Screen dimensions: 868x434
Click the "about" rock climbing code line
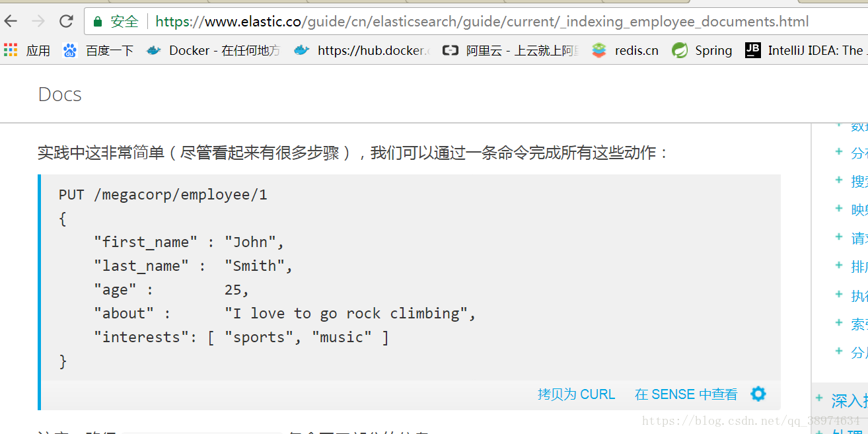point(285,314)
